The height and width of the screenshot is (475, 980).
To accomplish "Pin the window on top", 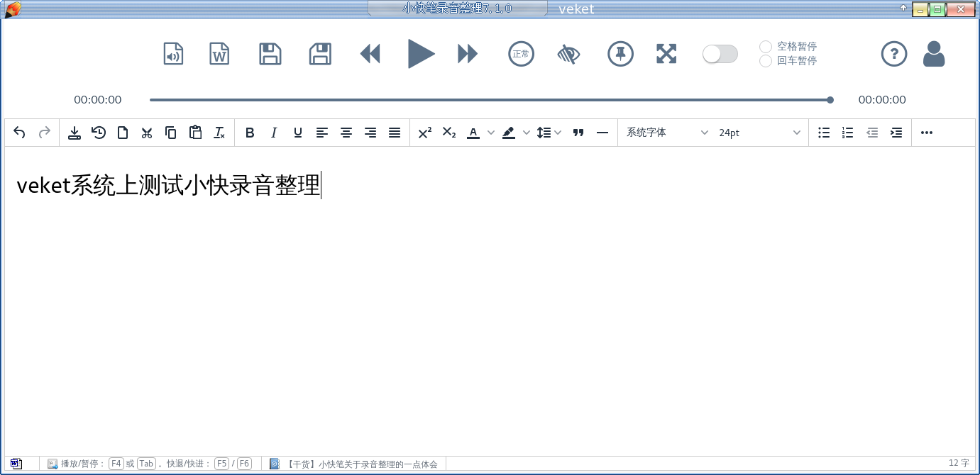I will [620, 53].
